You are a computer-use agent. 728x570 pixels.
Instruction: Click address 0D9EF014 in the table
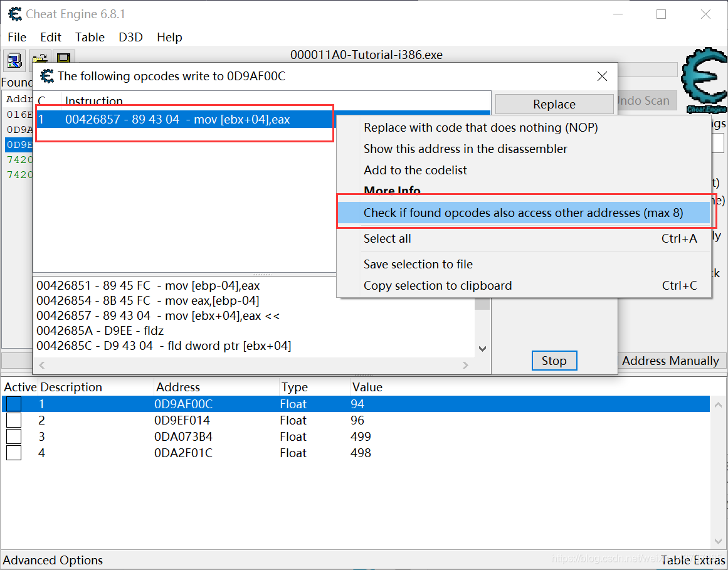(x=182, y=420)
